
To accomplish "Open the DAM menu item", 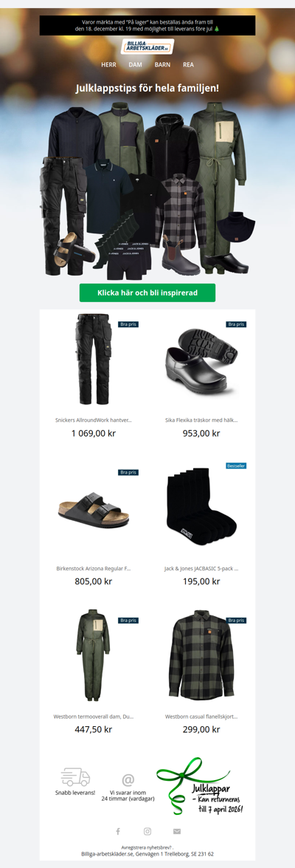I will pyautogui.click(x=136, y=65).
